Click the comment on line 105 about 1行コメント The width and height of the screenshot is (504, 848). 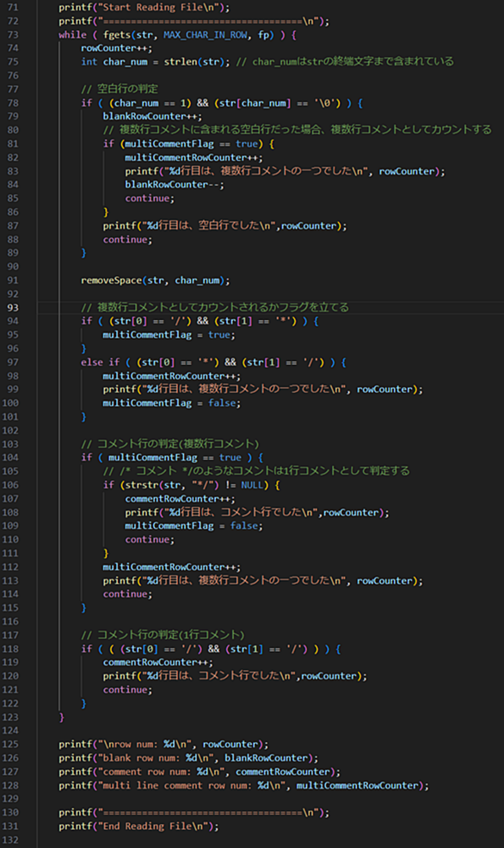tap(256, 471)
